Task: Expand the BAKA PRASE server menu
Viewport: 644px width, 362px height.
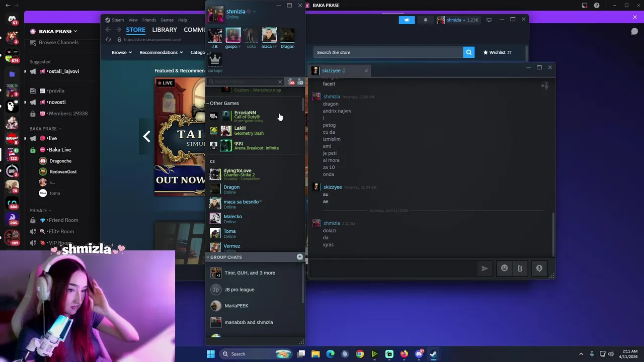Action: click(x=58, y=31)
